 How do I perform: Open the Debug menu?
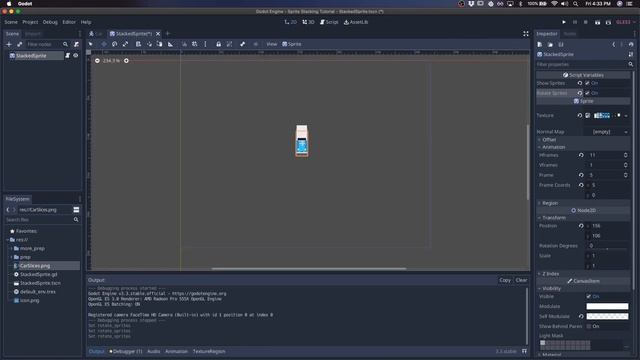pos(50,22)
